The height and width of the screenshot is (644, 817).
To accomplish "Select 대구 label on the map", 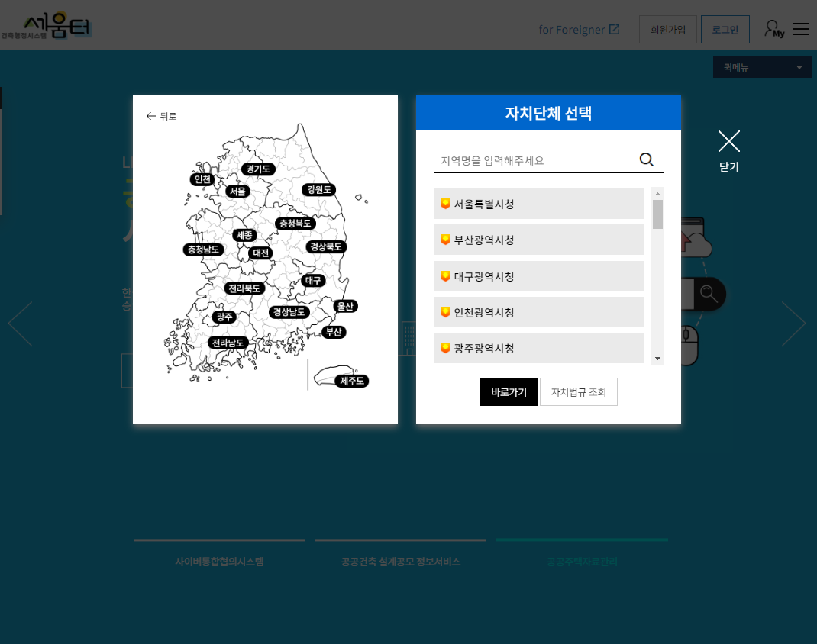I will click(313, 281).
